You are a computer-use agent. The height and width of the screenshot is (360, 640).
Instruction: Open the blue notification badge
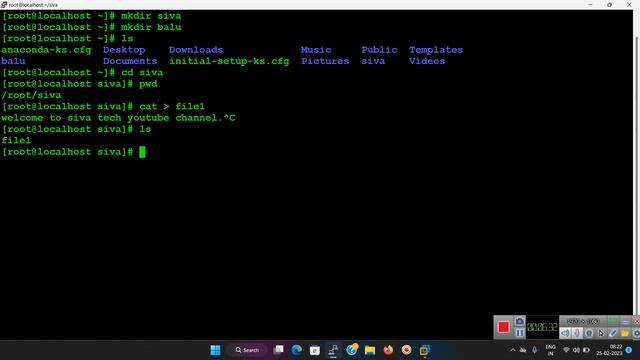(x=629, y=350)
